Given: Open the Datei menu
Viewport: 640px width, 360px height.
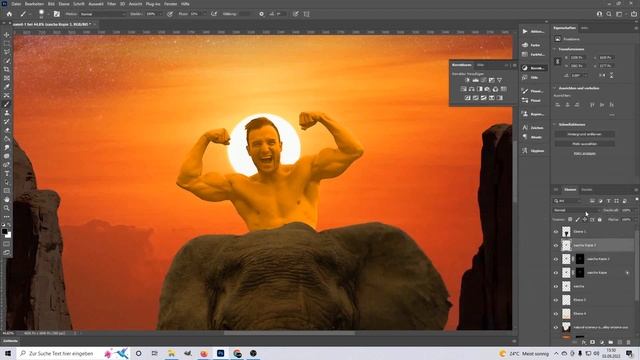Looking at the screenshot, I should (16, 4).
